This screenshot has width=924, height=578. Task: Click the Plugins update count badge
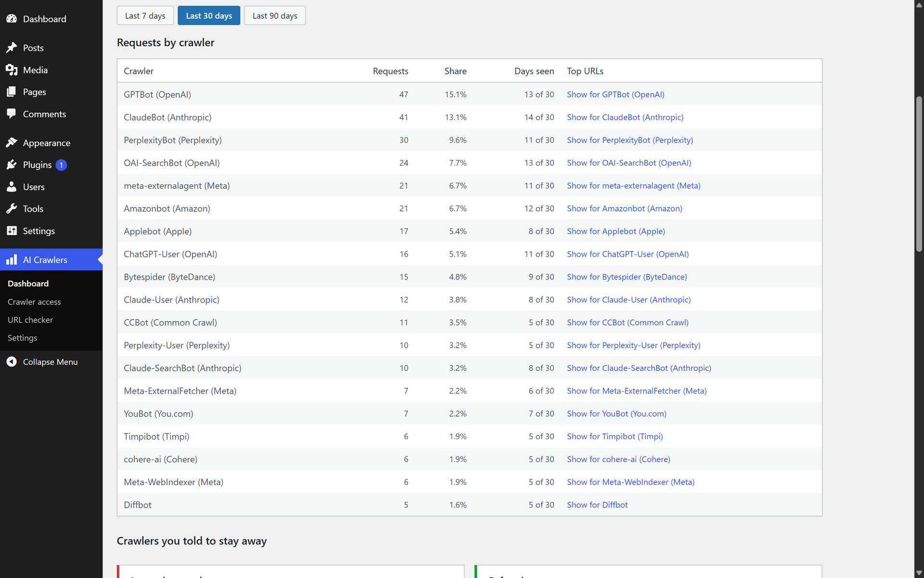(61, 165)
